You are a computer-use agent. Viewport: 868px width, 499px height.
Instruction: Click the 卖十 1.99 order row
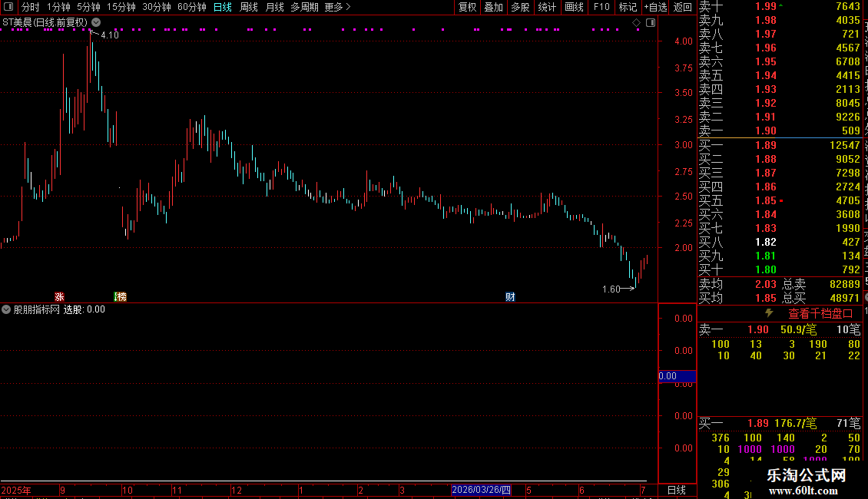pos(780,6)
